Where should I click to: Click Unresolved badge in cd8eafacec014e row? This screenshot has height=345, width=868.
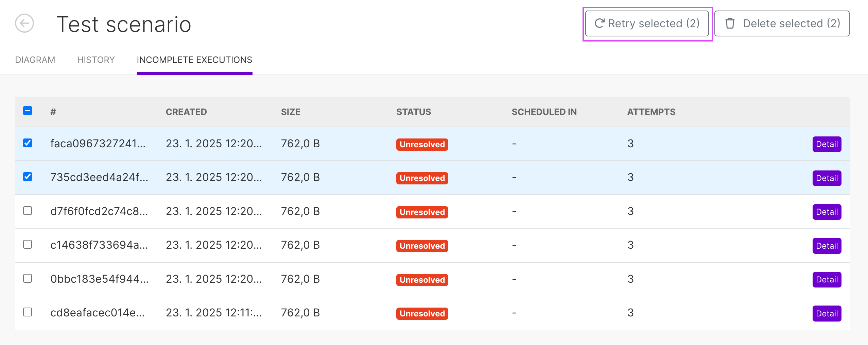point(422,313)
